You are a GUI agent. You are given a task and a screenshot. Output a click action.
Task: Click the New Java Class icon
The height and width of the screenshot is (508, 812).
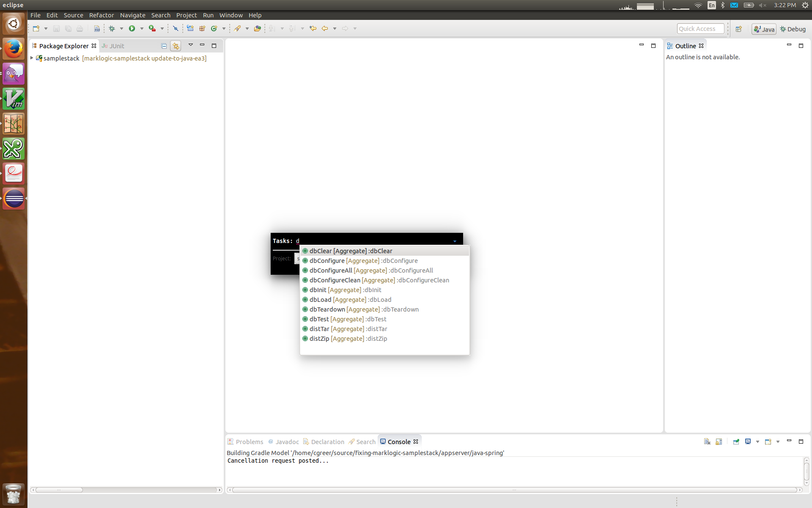click(x=214, y=28)
